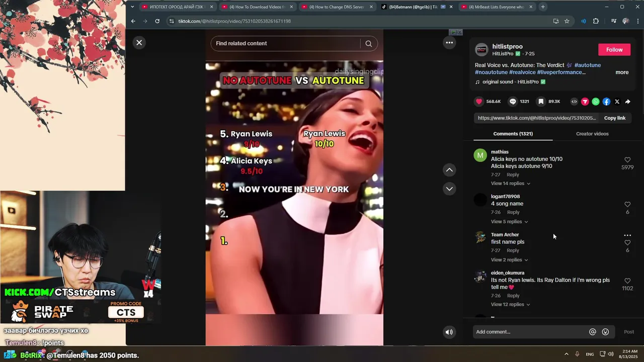Reply to eiden_okumura's comment
Viewport: 644px width, 362px height.
pyautogui.click(x=513, y=296)
